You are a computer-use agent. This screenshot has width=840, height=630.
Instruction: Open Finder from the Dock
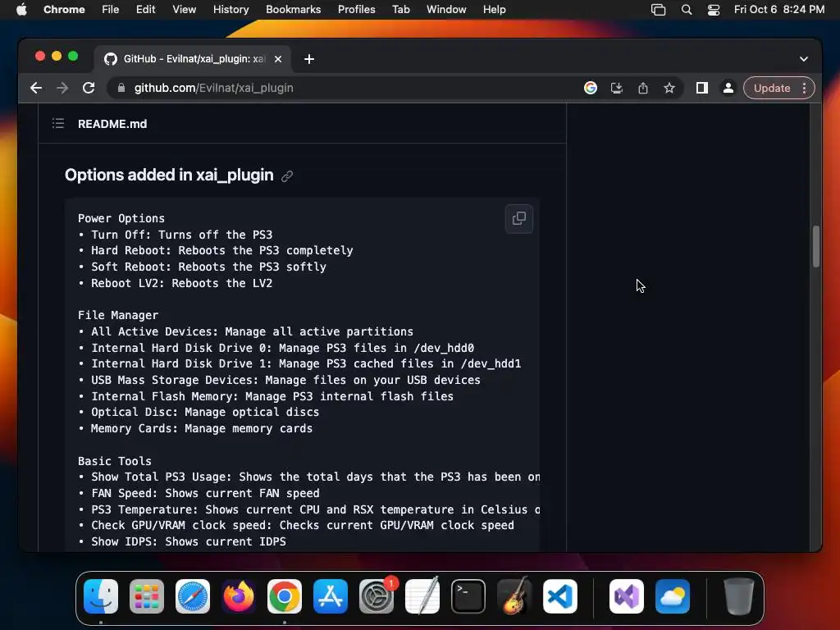click(101, 596)
